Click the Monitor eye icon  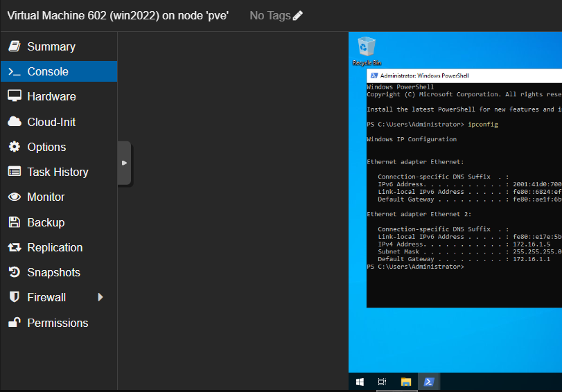click(15, 197)
